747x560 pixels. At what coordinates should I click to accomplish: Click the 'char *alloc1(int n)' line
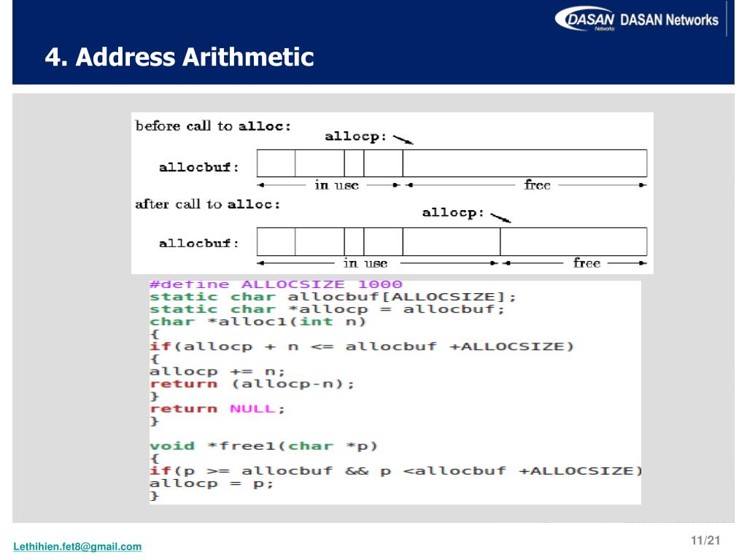point(258,322)
